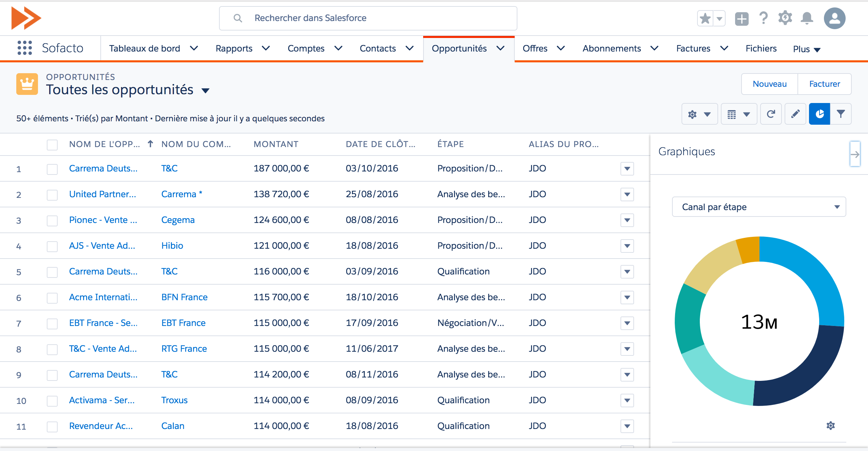Expand the Opportunités tab chevron
This screenshot has width=868, height=451.
(500, 48)
